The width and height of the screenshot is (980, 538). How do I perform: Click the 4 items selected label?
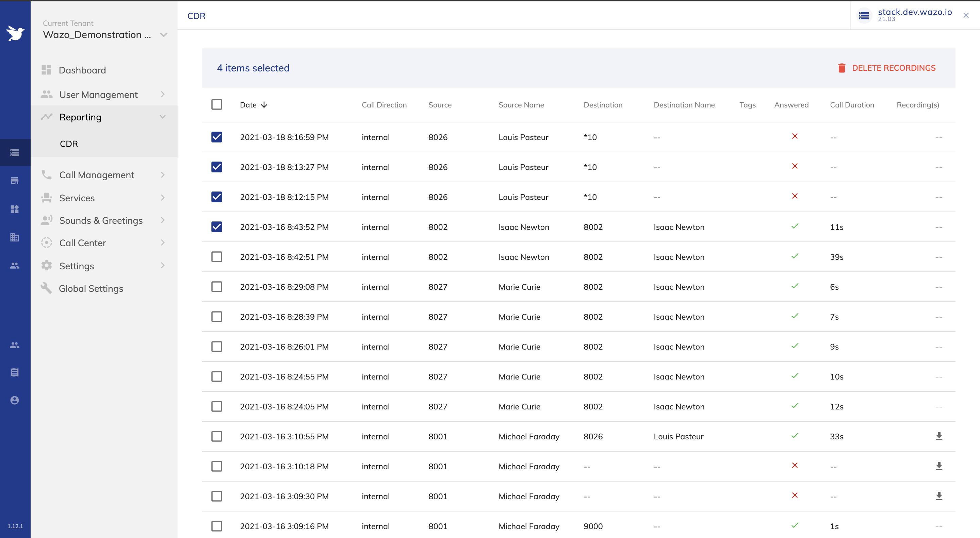(x=253, y=68)
